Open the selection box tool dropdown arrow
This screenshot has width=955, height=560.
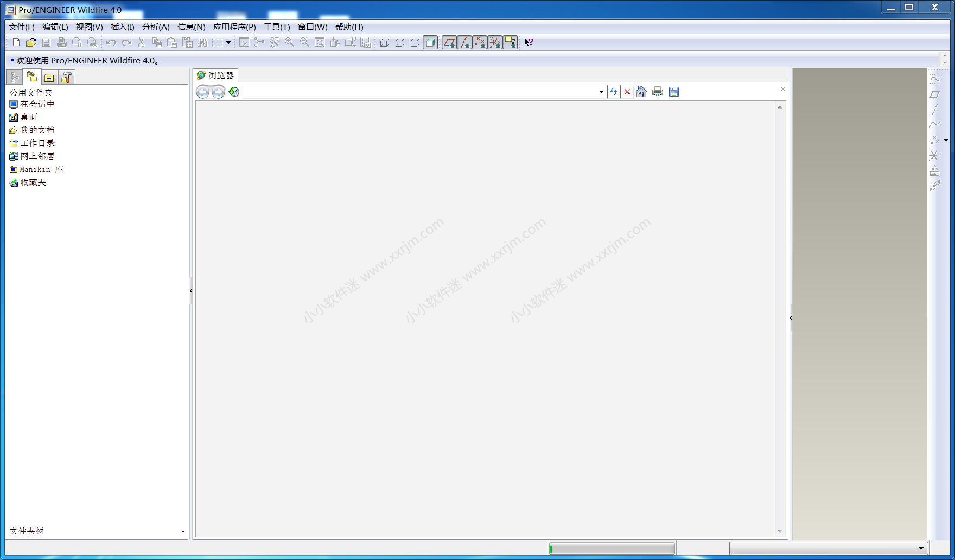tap(228, 42)
